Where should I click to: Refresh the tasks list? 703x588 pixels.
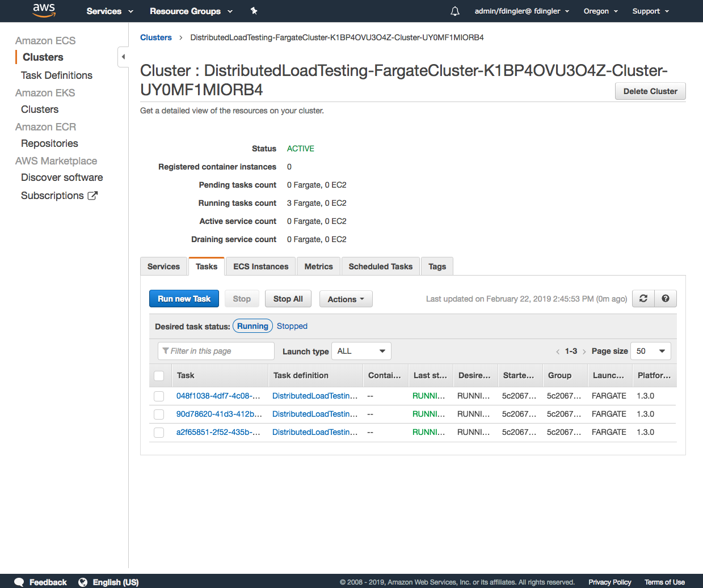pyautogui.click(x=643, y=299)
